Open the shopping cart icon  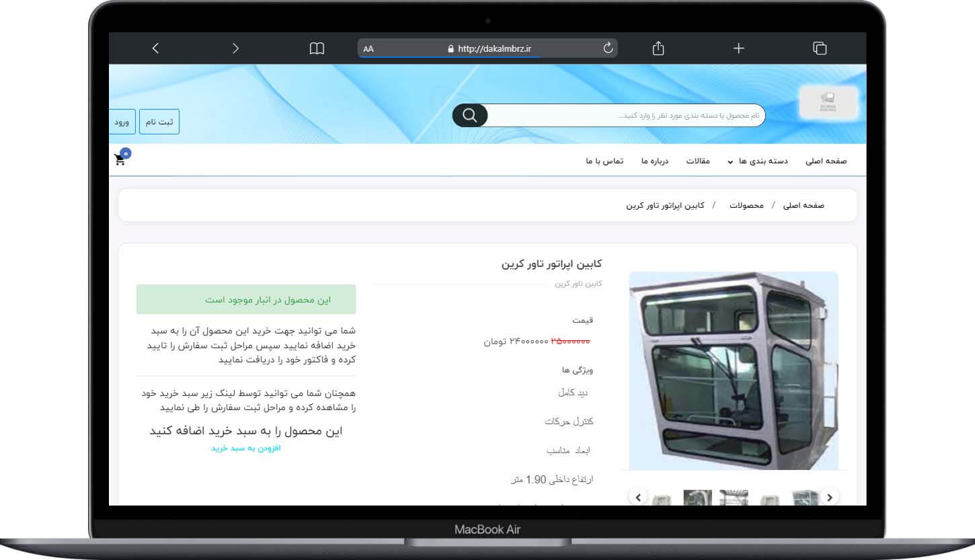(121, 159)
